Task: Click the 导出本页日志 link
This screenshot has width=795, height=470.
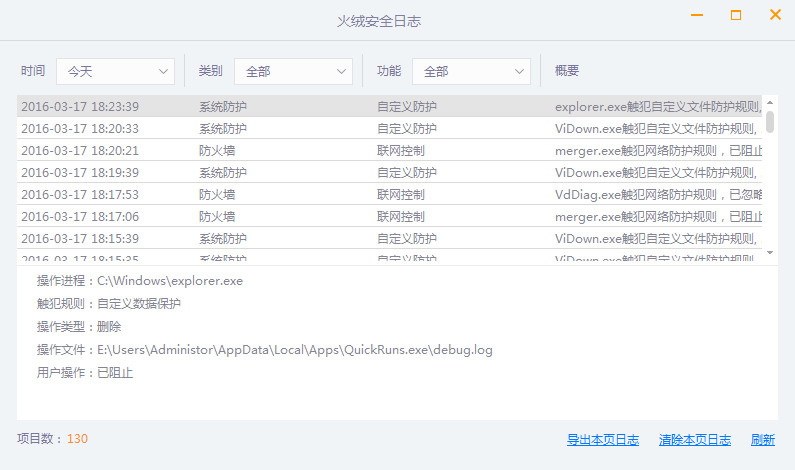Action: click(x=603, y=439)
